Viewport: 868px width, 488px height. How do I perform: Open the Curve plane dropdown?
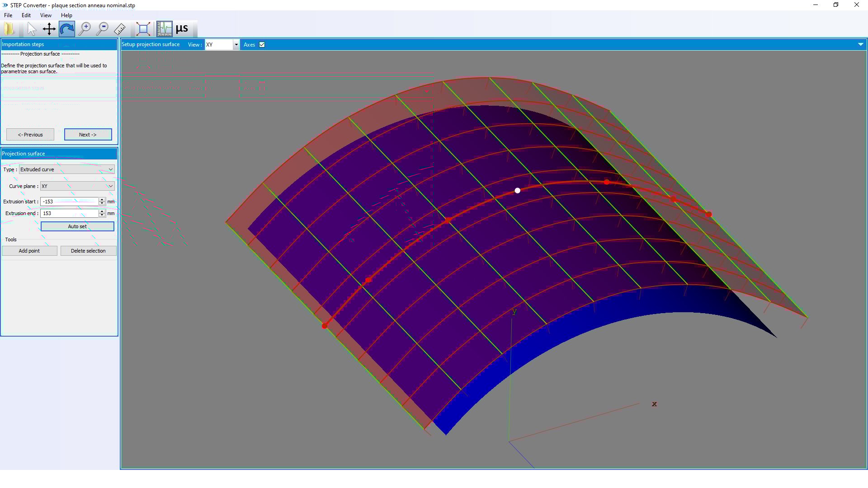(110, 186)
